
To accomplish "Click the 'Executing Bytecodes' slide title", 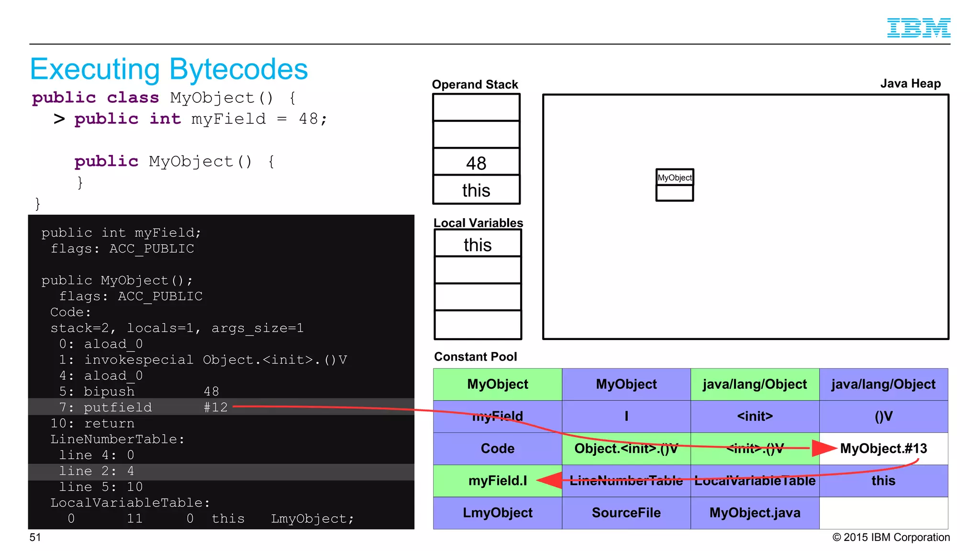I will [169, 69].
